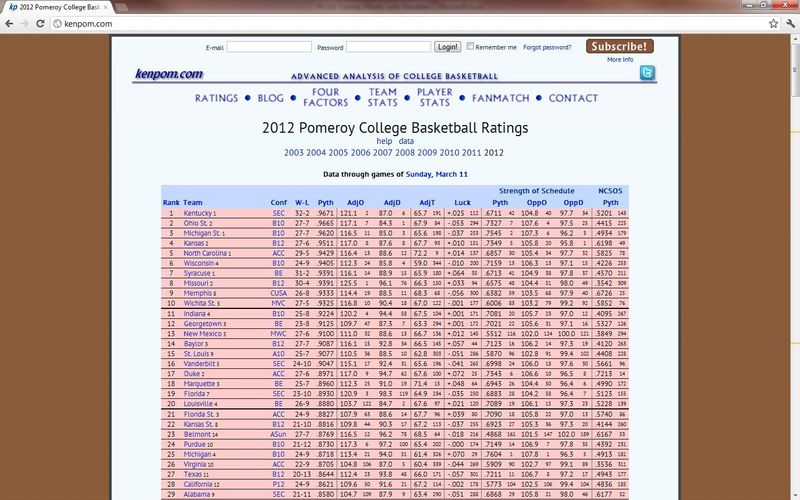The image size is (800, 500).
Task: Open the Wichita St. team link
Action: (x=199, y=303)
